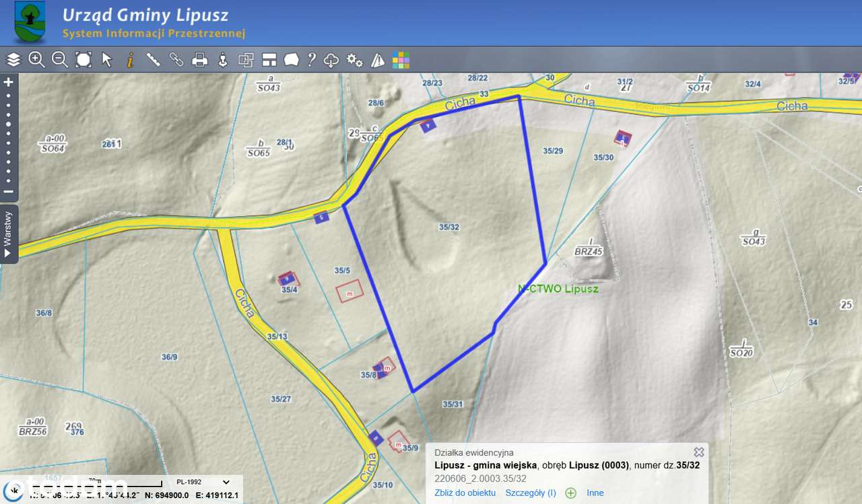This screenshot has width=862, height=504.
Task: Click the SO14 land use label
Action: point(699,87)
